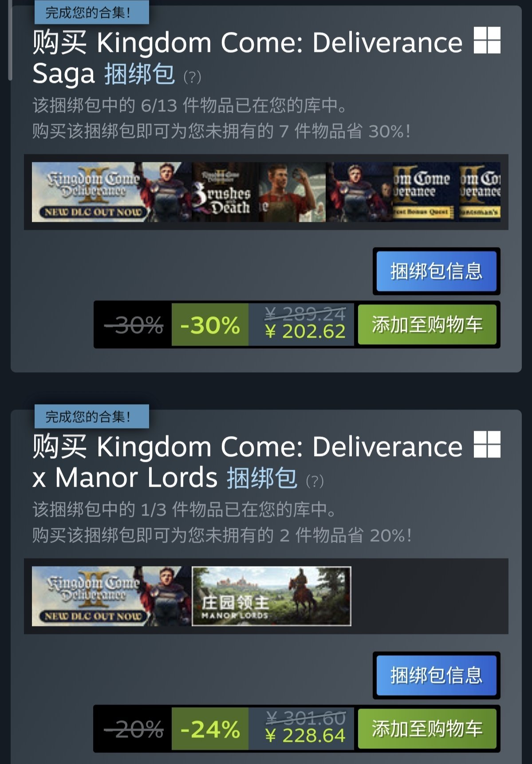532x764 pixels.
Task: Open Kingdom Come II thumbnail in Saga bundle
Action: (x=111, y=192)
